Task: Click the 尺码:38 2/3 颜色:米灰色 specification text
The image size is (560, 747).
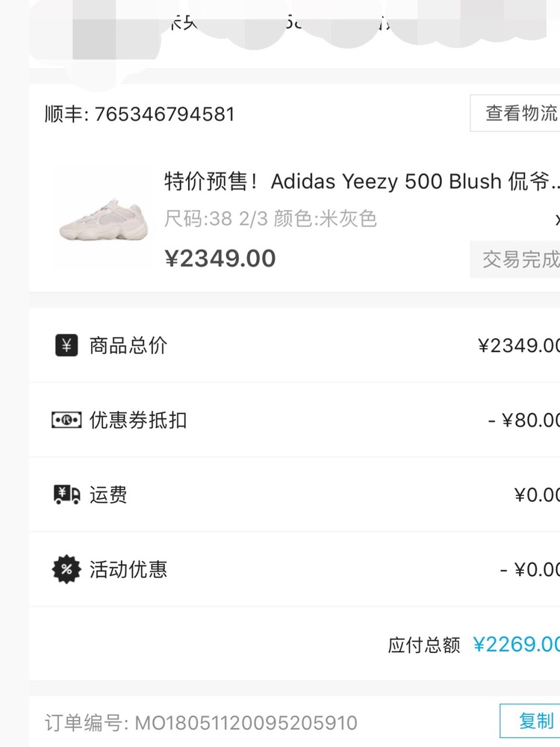Action: pos(270,219)
